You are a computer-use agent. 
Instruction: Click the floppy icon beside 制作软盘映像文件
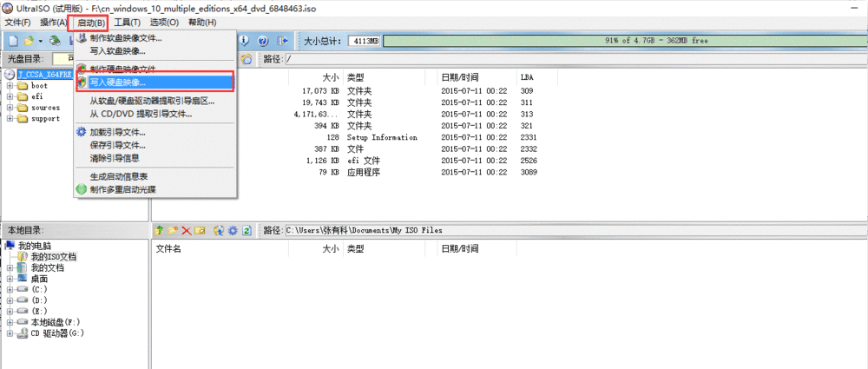[x=82, y=38]
